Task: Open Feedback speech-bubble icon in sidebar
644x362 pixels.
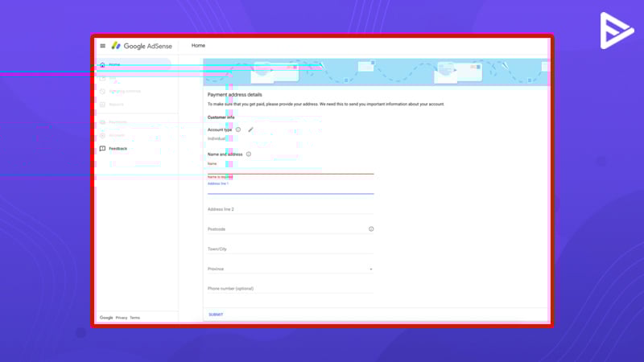Action: [102, 149]
